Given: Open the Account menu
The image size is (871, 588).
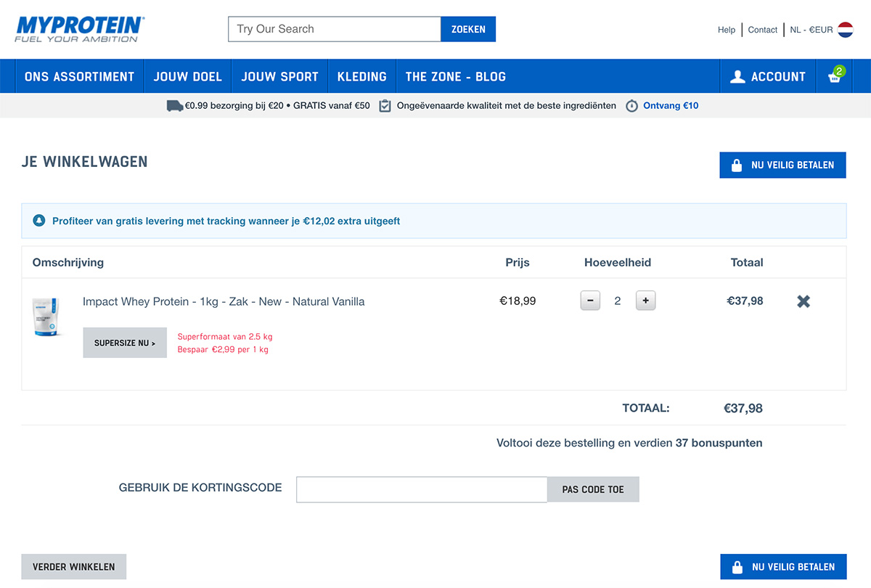Looking at the screenshot, I should coord(768,76).
